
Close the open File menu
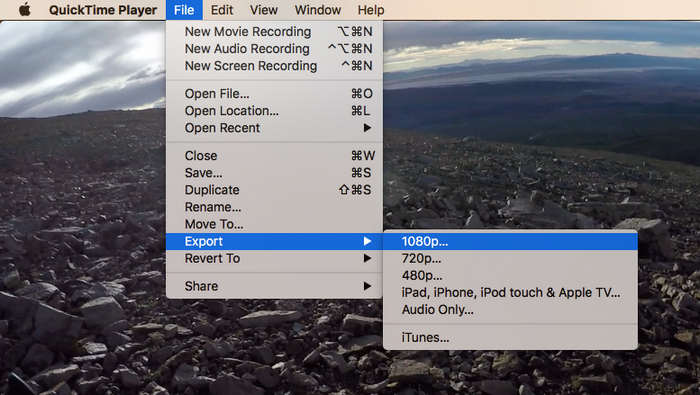pyautogui.click(x=184, y=10)
